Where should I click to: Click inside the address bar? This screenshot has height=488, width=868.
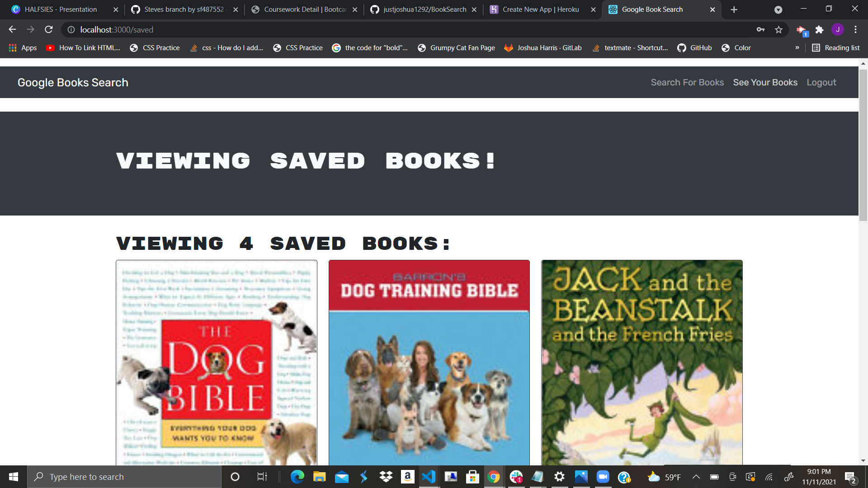tap(181, 29)
